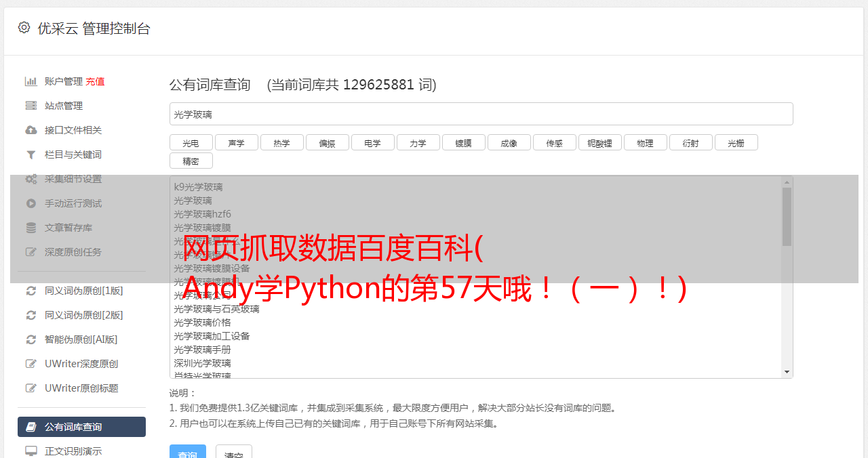Select 光学玻璃与石英玻璃 in the list
Image resolution: width=868 pixels, height=458 pixels.
[476, 309]
